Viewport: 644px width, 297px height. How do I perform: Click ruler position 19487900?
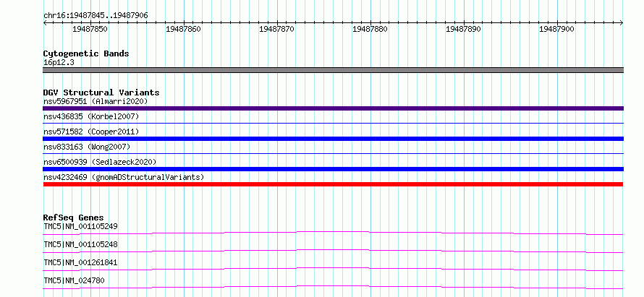(x=557, y=29)
